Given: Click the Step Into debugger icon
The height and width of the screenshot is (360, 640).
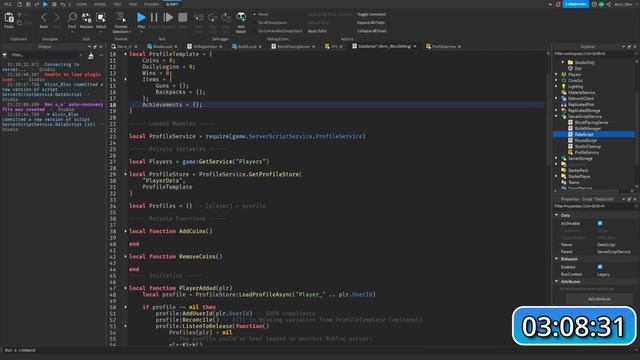Looking at the screenshot, I should pyautogui.click(x=198, y=18).
